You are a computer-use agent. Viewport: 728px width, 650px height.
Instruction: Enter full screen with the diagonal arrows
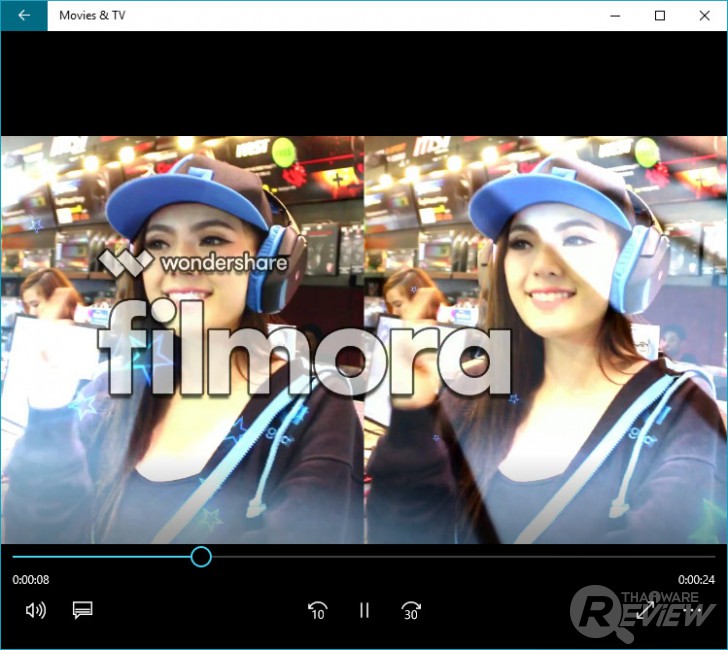645,610
